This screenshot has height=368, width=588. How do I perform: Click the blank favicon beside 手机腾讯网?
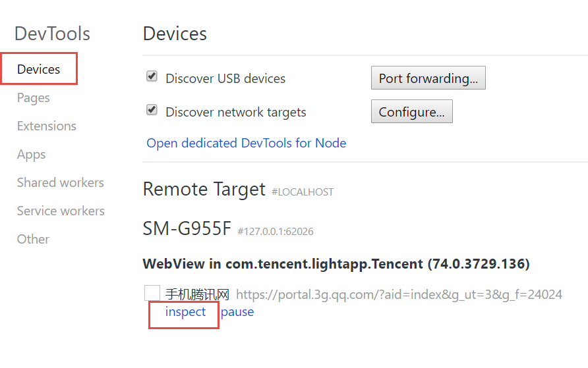[152, 293]
